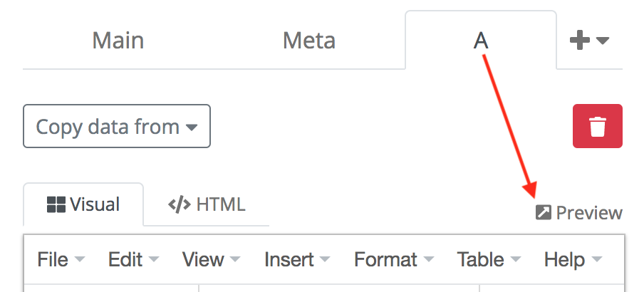
Task: Click the external-link icon beside Preview
Action: coord(543,213)
